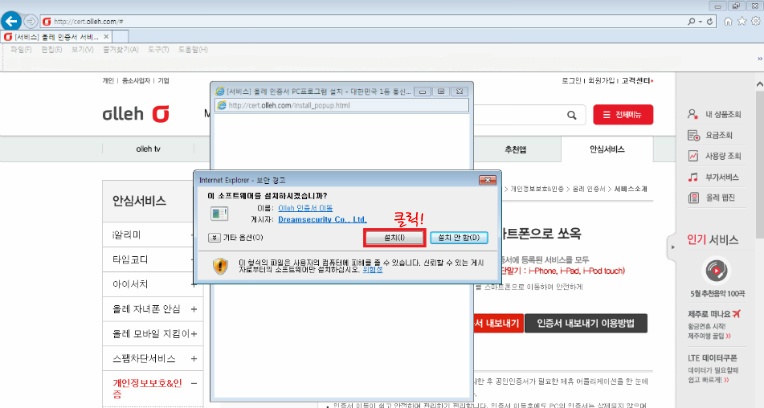Click the 올레 인증서 breadcrumb

tap(589, 189)
